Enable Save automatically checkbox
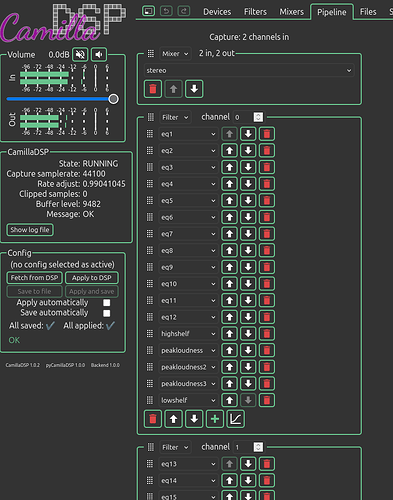 (x=107, y=313)
